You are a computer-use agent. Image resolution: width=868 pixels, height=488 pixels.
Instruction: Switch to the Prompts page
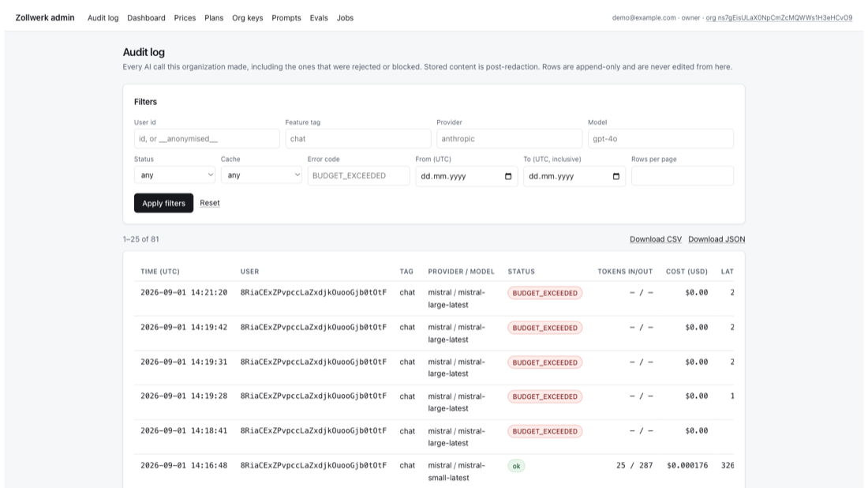[286, 17]
